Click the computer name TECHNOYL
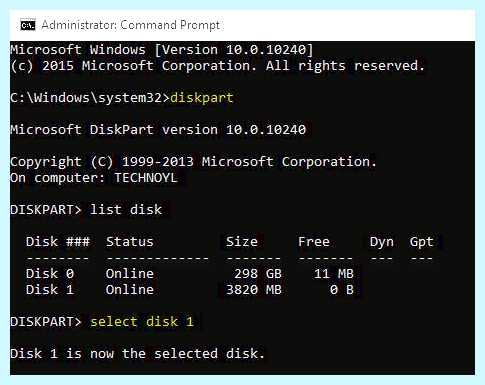This screenshot has height=385, width=485. tap(146, 178)
